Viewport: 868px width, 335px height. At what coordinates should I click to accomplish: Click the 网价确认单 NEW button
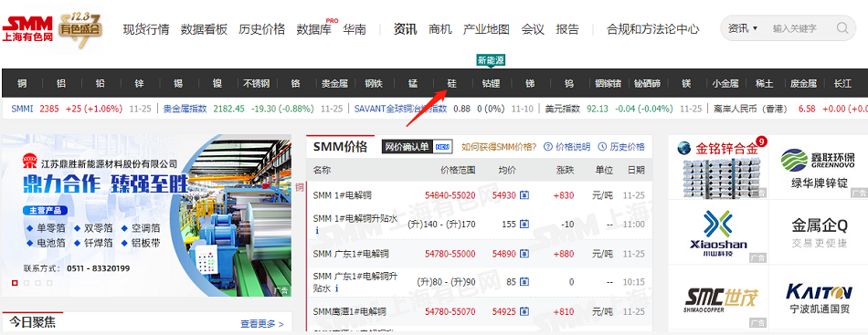tap(418, 146)
